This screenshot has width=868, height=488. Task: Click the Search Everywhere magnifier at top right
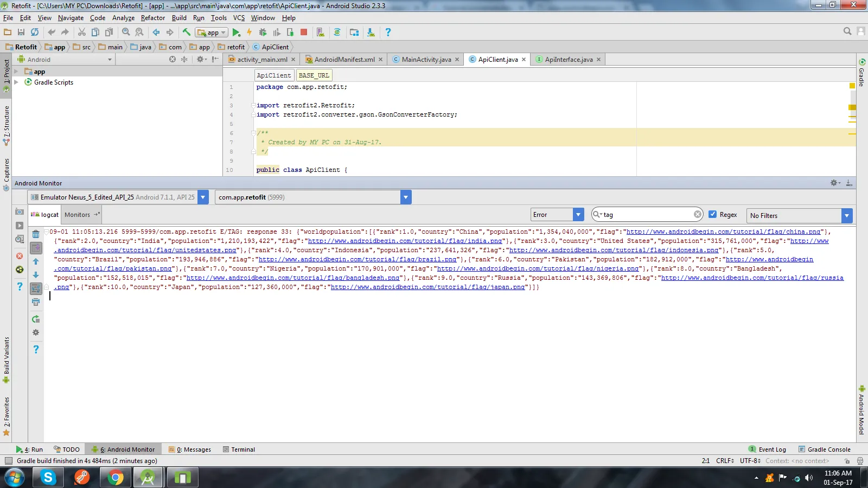pos(847,31)
